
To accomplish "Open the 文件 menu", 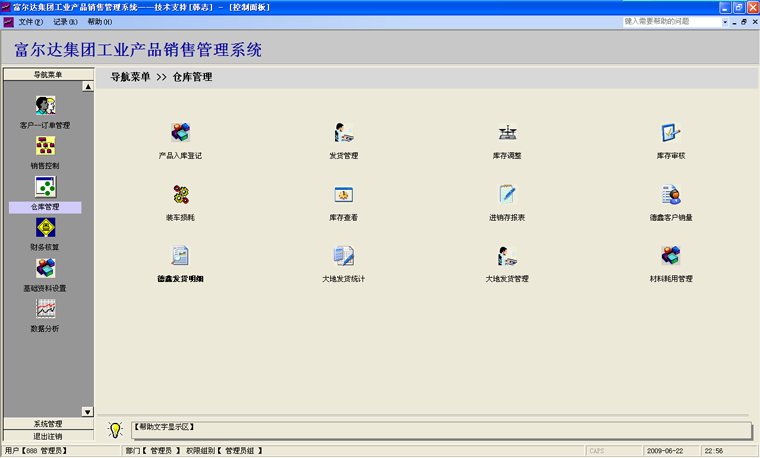I will (31, 22).
